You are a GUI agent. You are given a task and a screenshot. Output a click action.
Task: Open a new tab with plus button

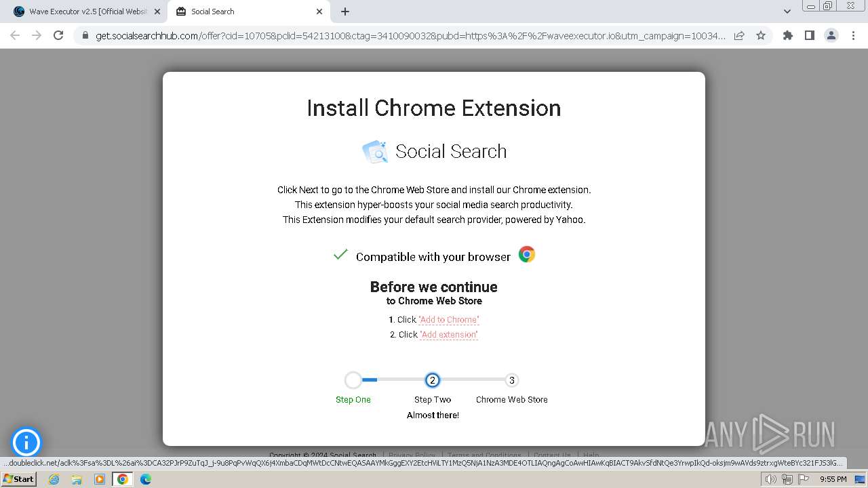pos(345,12)
